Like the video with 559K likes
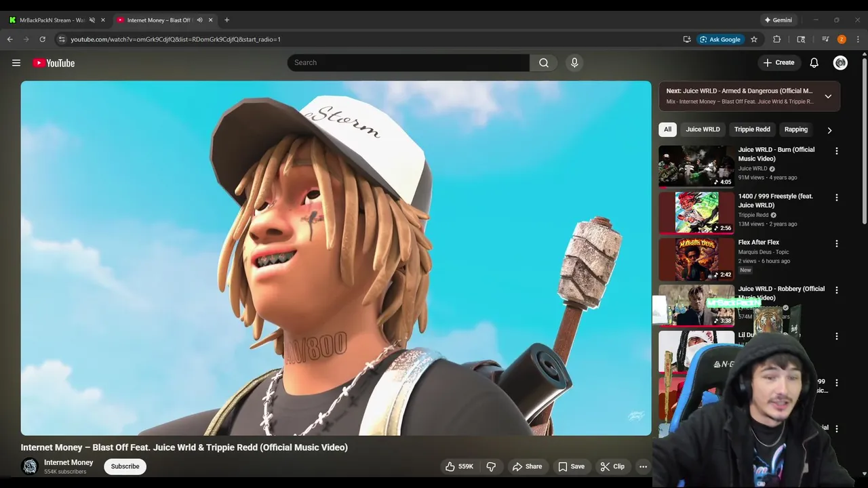The image size is (868, 488). click(x=459, y=466)
